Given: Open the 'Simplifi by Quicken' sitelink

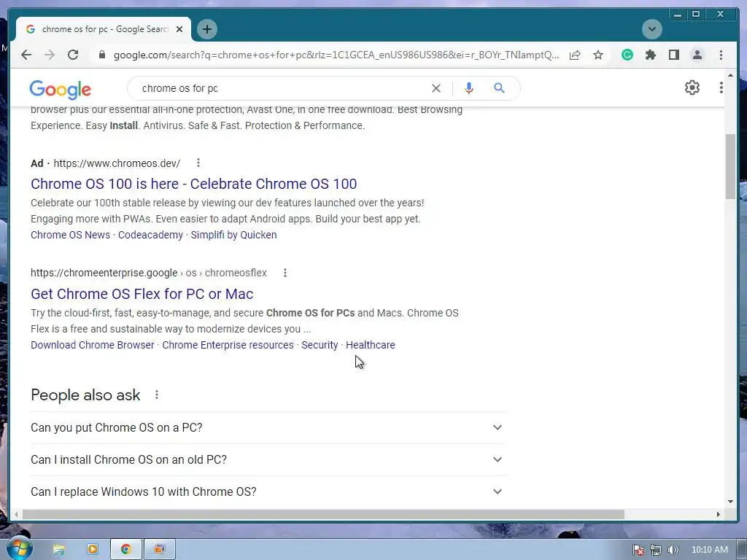Looking at the screenshot, I should (x=233, y=235).
